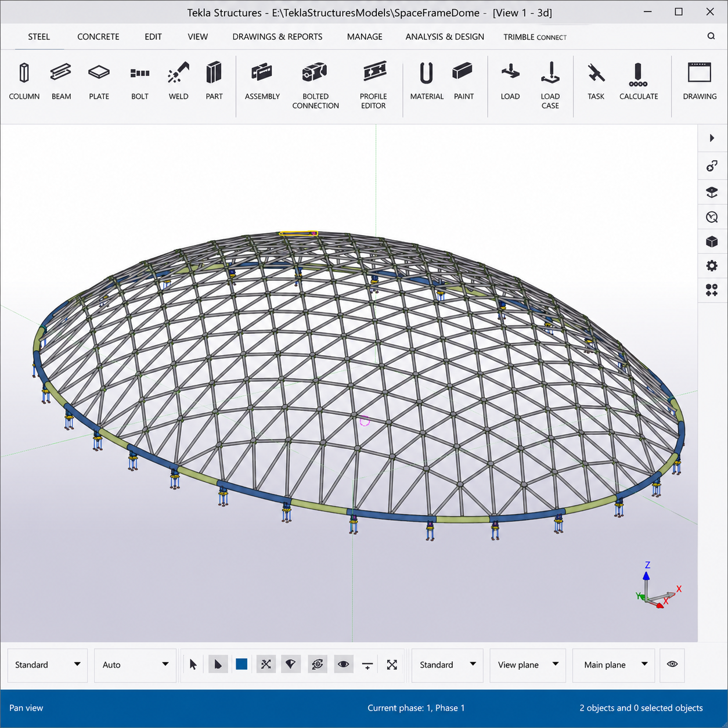Select the Column tool
The image size is (728, 728).
pos(24,81)
